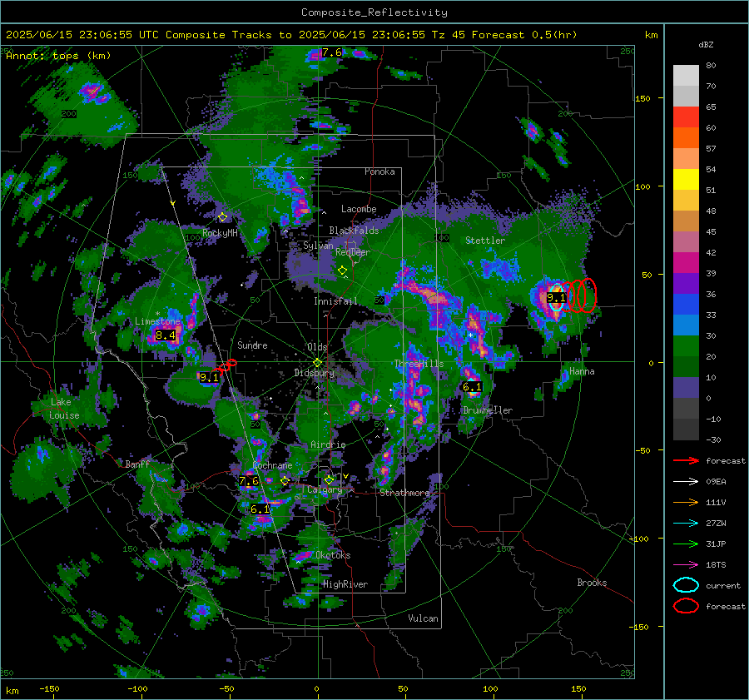Image resolution: width=749 pixels, height=700 pixels.
Task: Click the ThreeHills town label
Action: tap(419, 364)
